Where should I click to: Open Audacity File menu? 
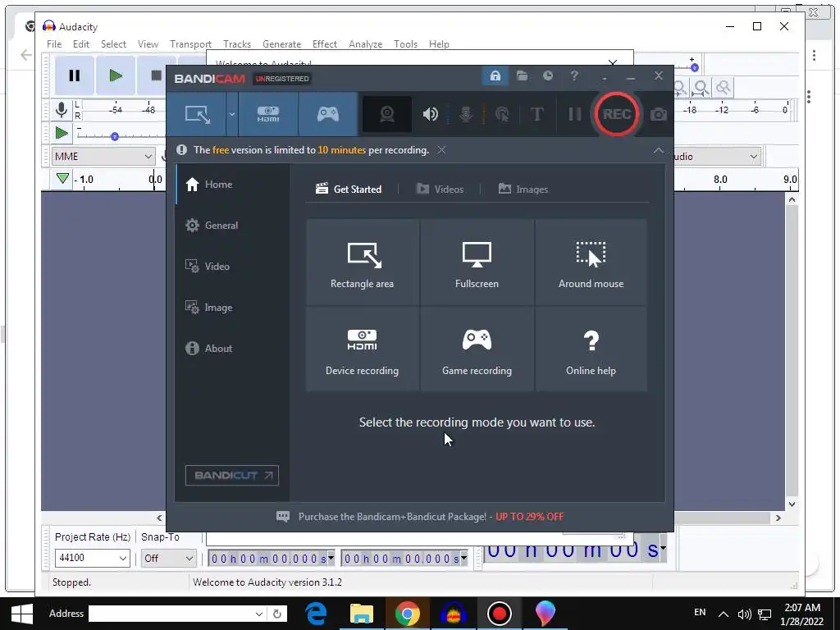click(54, 44)
